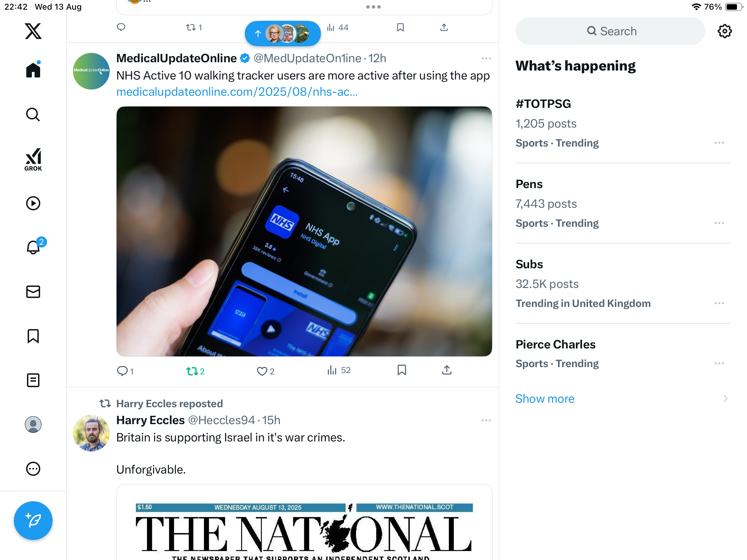Image resolution: width=747 pixels, height=560 pixels.
Task: Open the Grok assistant from sidebar
Action: [x=33, y=159]
